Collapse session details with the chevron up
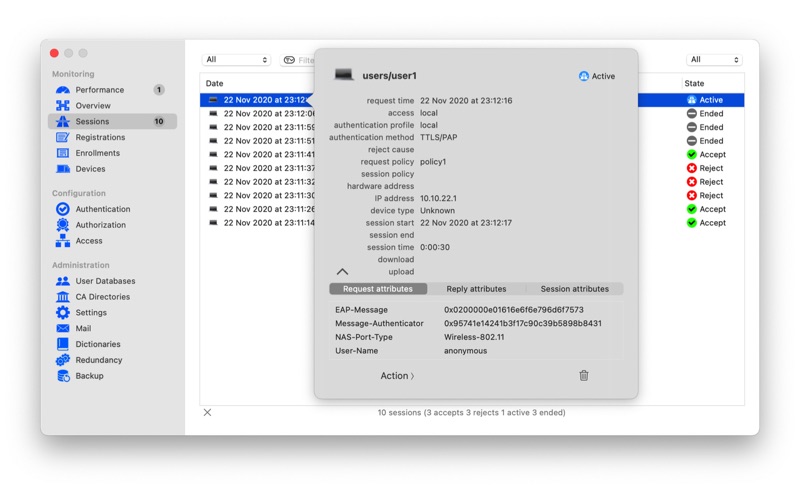This screenshot has height=500, width=800. [x=342, y=272]
